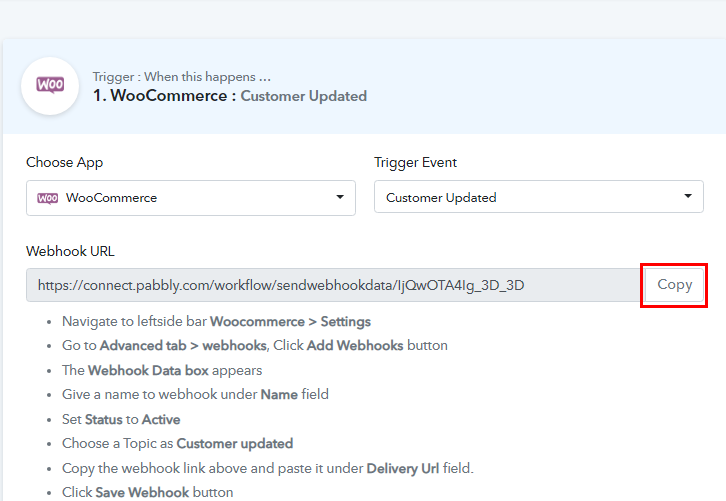Open the Choose App WooCommerce dropdown

pos(191,198)
